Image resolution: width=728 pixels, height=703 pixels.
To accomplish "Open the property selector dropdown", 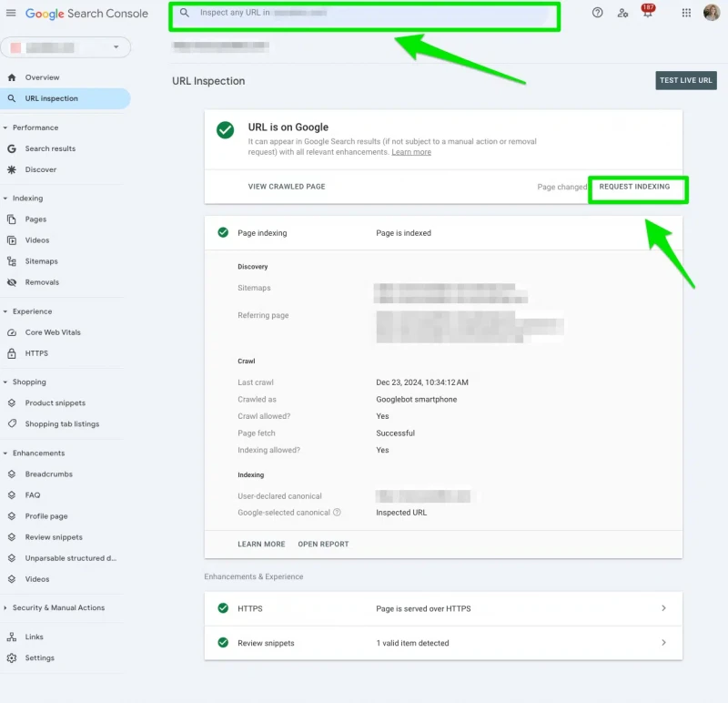I will 66,47.
